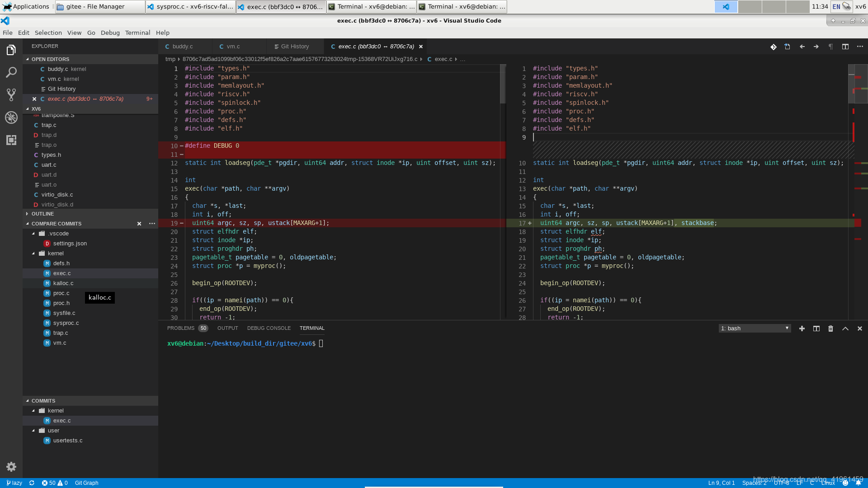
Task: Kill terminal with trash icon
Action: click(x=830, y=328)
